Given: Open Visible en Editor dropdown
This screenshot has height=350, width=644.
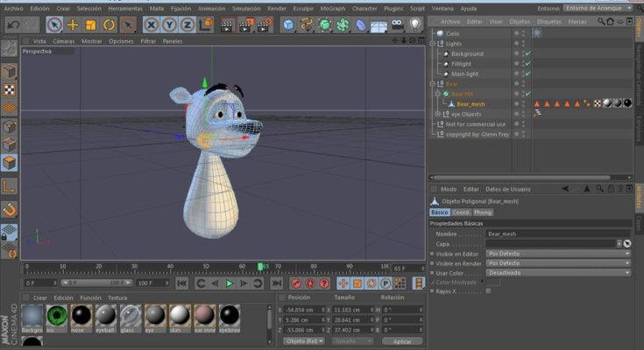Looking at the screenshot, I should 558,254.
